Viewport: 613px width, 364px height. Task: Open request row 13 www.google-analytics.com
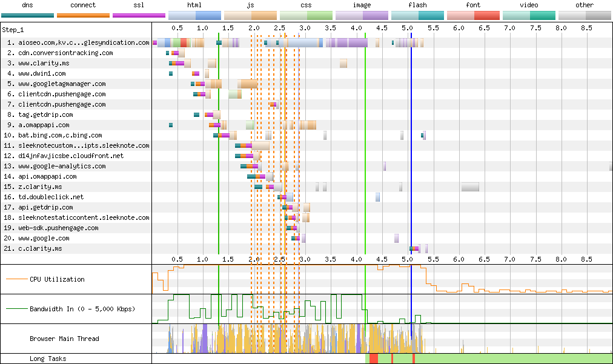click(x=62, y=167)
